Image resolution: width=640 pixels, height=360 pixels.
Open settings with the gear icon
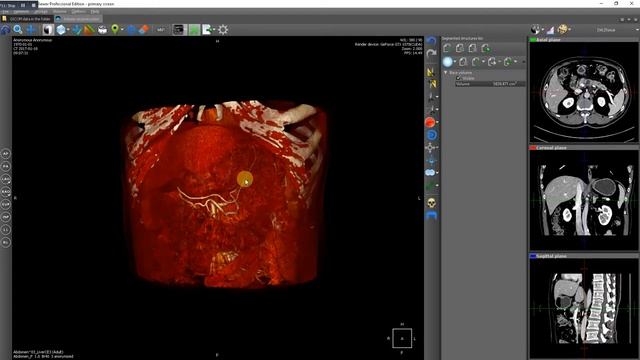223,29
